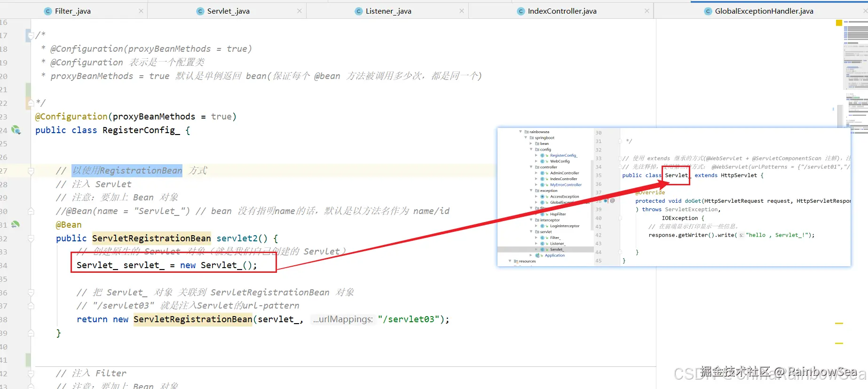The width and height of the screenshot is (868, 389).
Task: Open the Listener_.java tab
Action: 388,11
